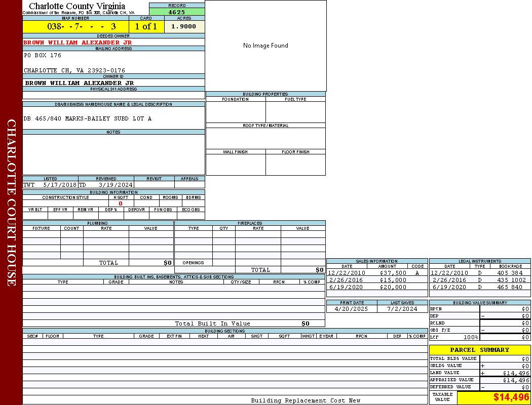
Task: Select the PO BOX 176 mailing address line
Action: 43,55
